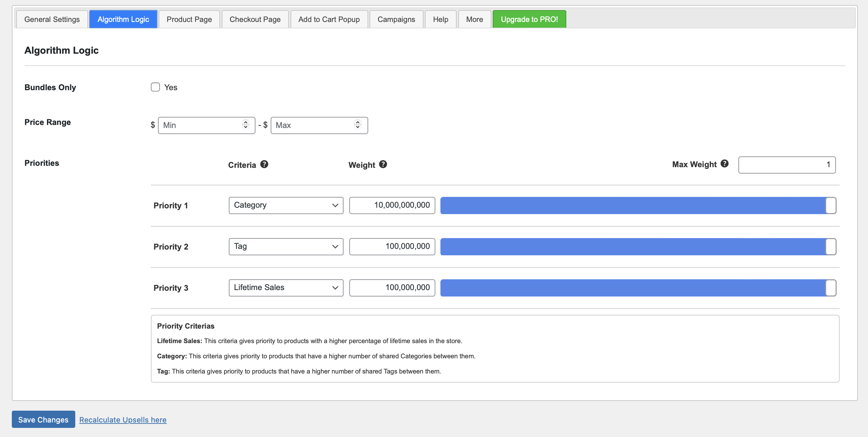The width and height of the screenshot is (868, 437).
Task: Click the Priority 1 weight slider handle
Action: 831,205
